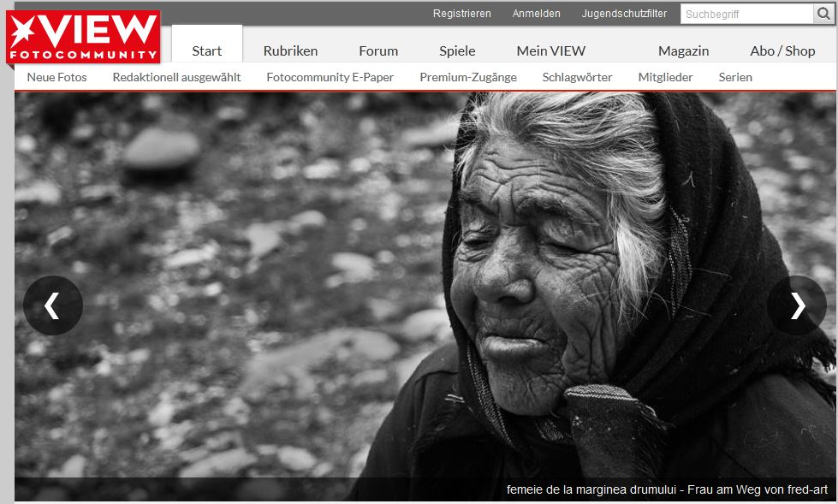Click the magnifying glass search icon
The image size is (838, 504).
tap(823, 14)
